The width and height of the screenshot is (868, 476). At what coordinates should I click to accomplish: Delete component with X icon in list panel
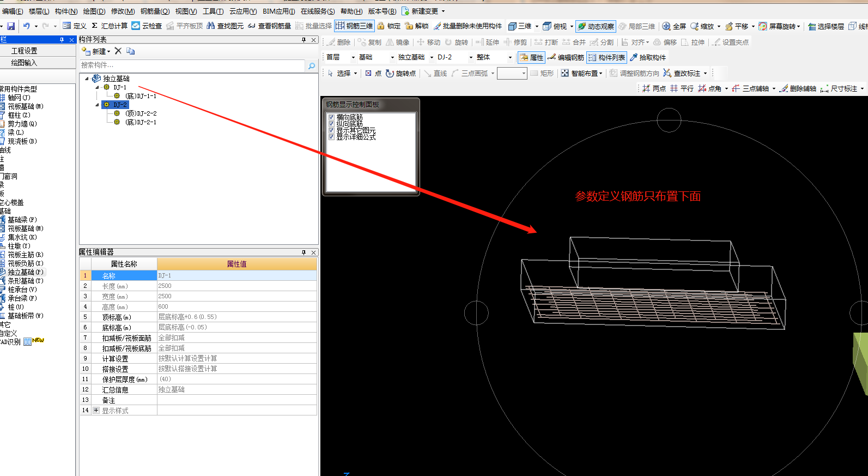tap(118, 51)
